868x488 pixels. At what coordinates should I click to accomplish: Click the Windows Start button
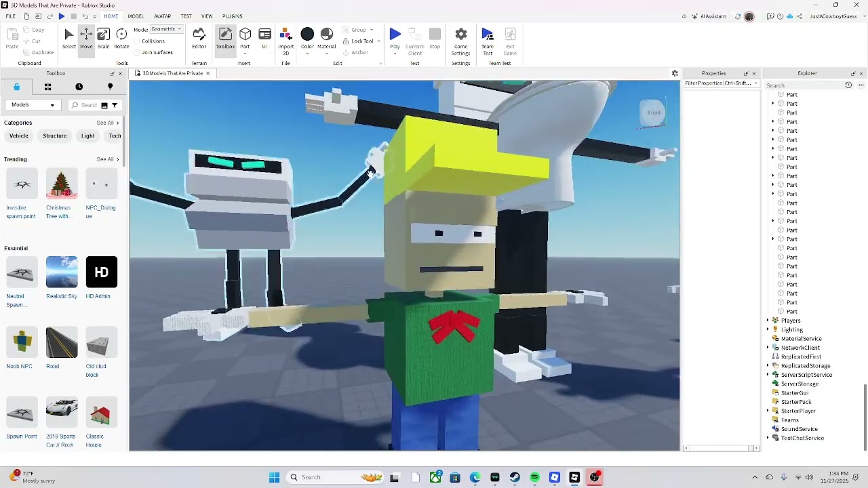point(274,477)
